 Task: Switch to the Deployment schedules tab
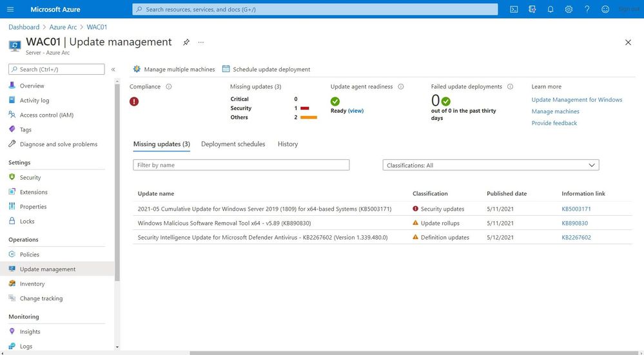233,144
